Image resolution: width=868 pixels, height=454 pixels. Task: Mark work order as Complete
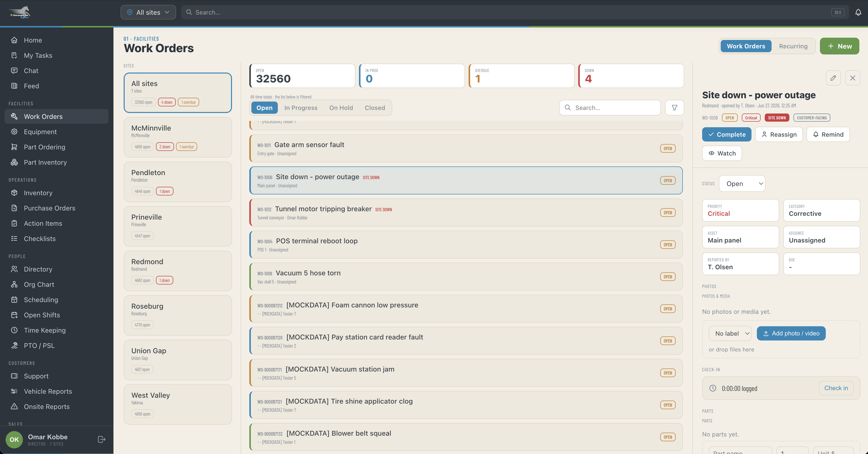click(727, 134)
